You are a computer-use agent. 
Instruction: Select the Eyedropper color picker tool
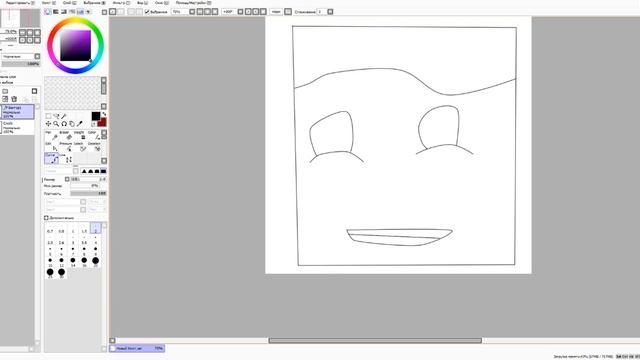[80, 124]
